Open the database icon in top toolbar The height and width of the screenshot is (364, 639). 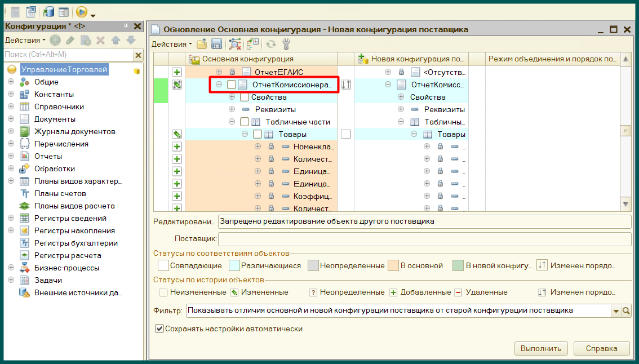pyautogui.click(x=48, y=12)
